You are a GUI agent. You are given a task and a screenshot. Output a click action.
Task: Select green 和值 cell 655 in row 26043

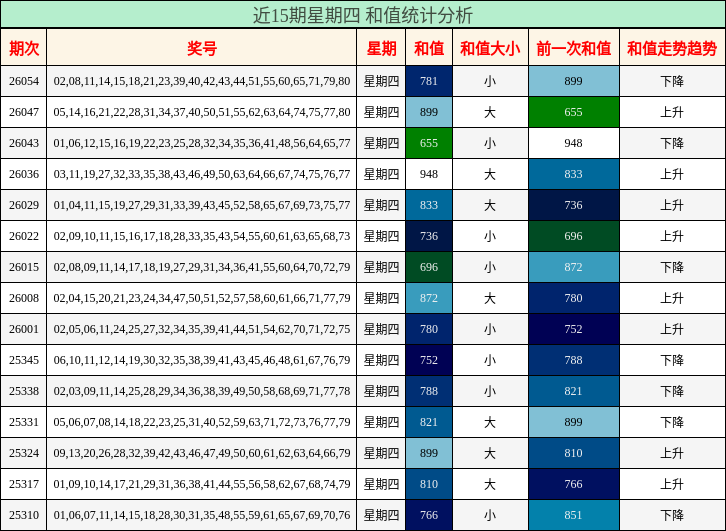point(429,143)
